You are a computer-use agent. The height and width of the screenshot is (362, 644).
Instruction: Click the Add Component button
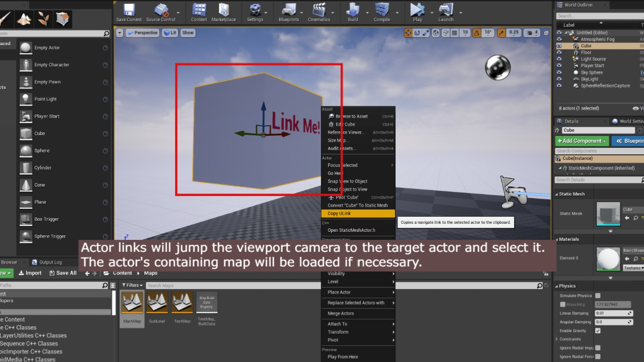pos(582,141)
